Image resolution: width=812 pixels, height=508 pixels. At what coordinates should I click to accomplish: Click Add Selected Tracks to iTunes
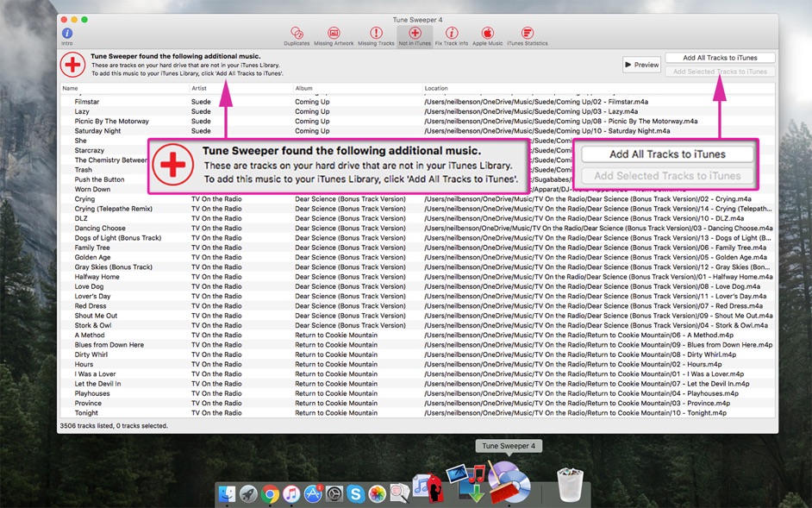pos(720,72)
